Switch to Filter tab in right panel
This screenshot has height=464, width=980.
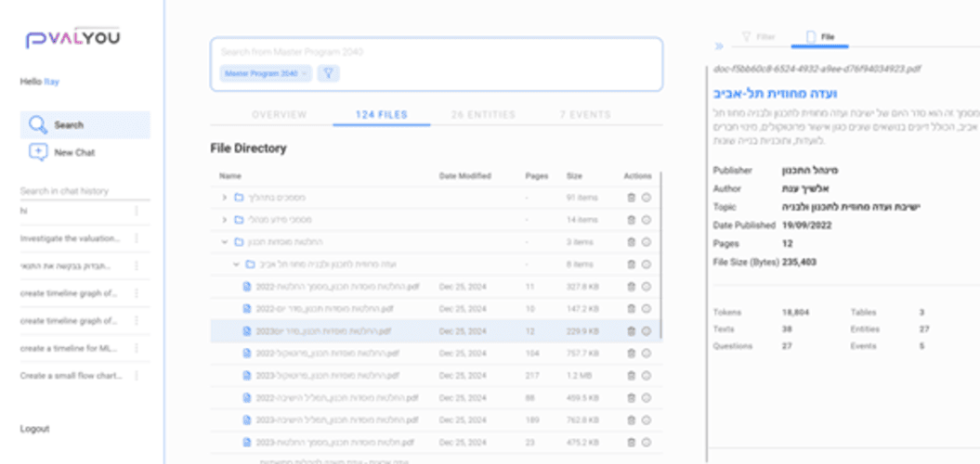758,37
